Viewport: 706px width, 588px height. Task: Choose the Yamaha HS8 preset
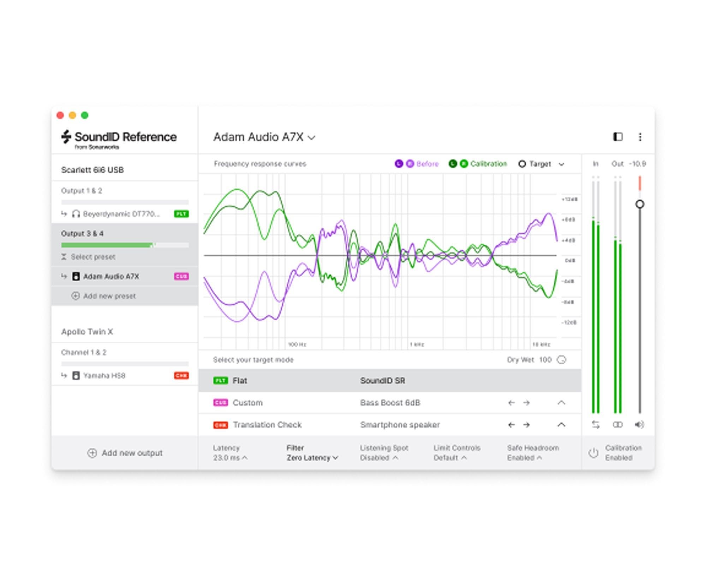[x=125, y=375]
